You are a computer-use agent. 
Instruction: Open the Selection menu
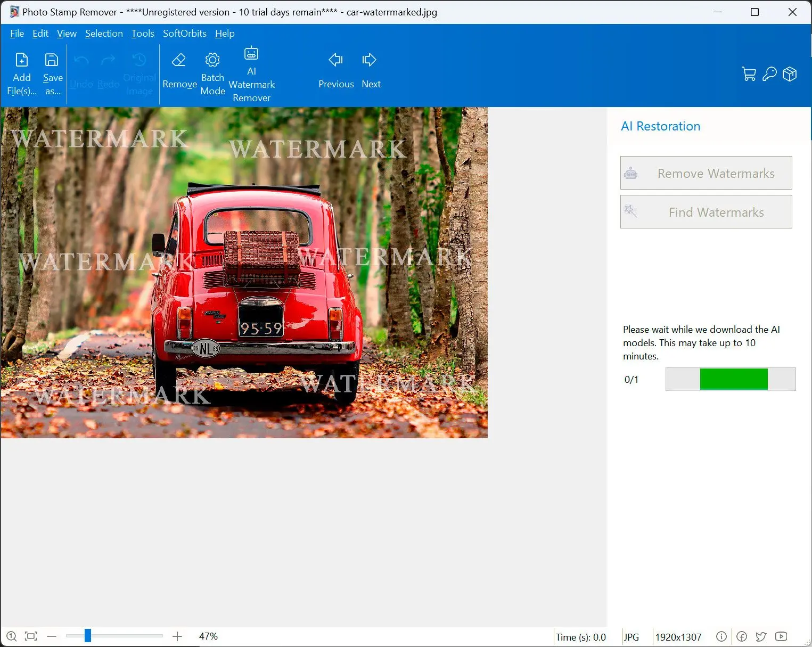104,34
